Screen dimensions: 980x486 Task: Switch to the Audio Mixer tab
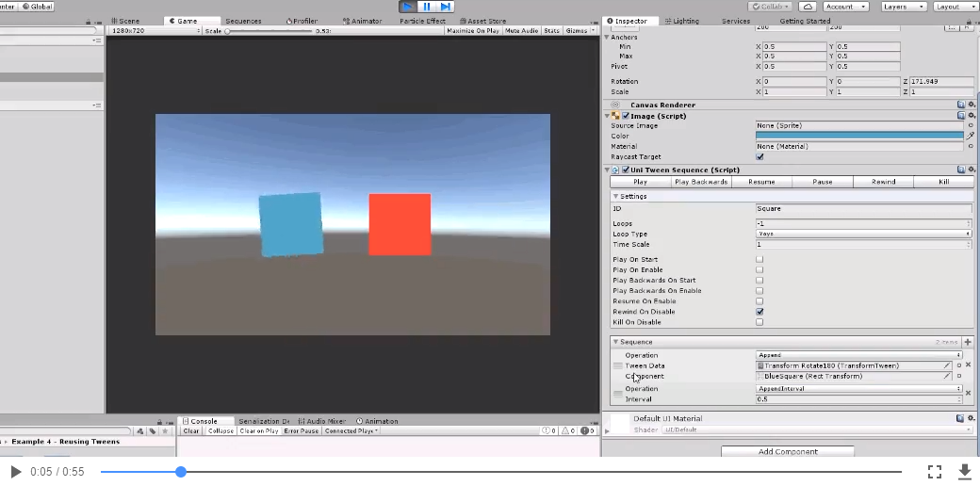(322, 421)
